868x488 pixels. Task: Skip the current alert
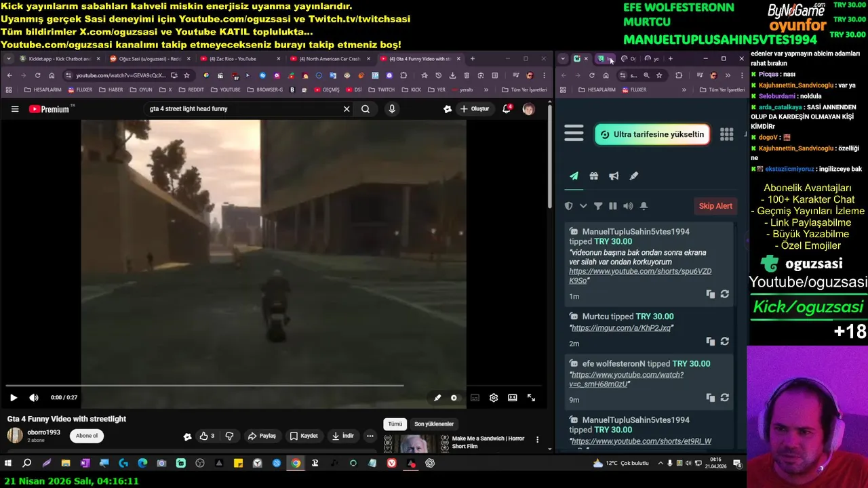[x=715, y=206]
